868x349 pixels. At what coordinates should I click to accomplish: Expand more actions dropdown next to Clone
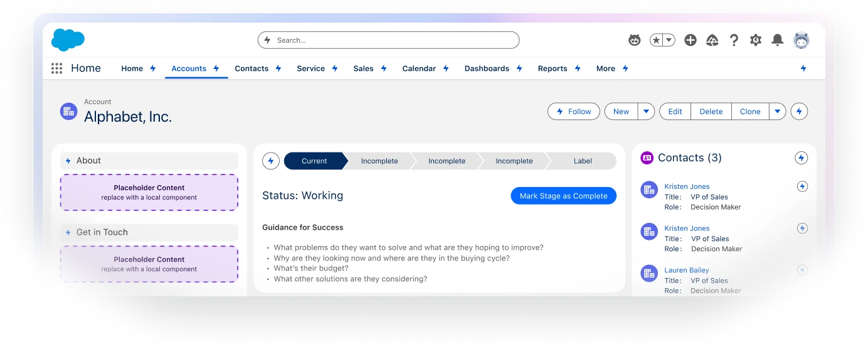777,112
